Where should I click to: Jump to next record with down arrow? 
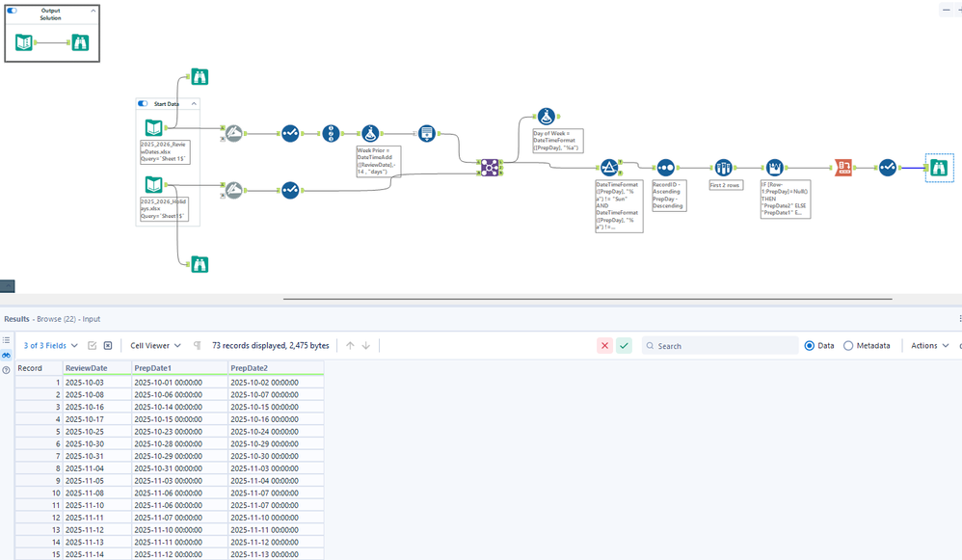pyautogui.click(x=365, y=345)
